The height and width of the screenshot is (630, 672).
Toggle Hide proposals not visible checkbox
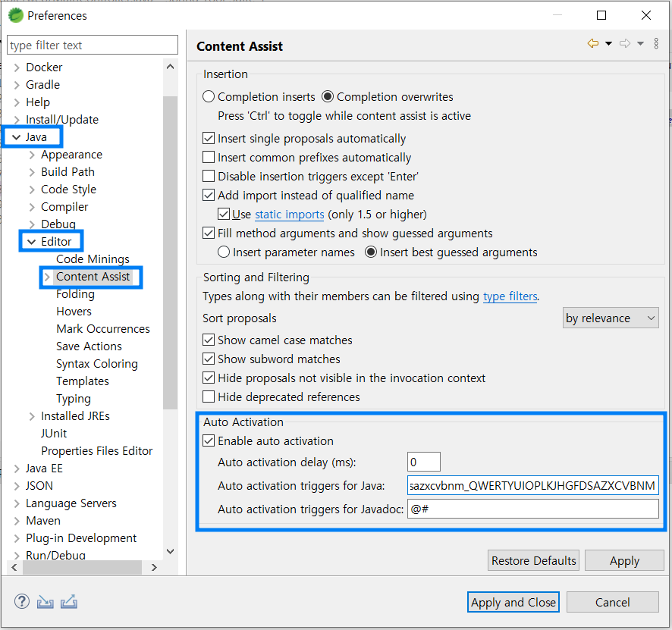click(209, 378)
